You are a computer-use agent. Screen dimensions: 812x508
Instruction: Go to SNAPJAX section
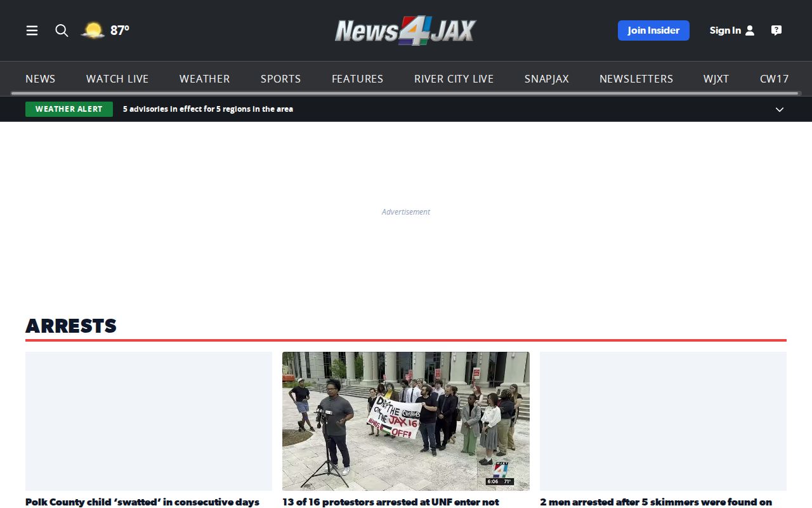[x=546, y=79]
